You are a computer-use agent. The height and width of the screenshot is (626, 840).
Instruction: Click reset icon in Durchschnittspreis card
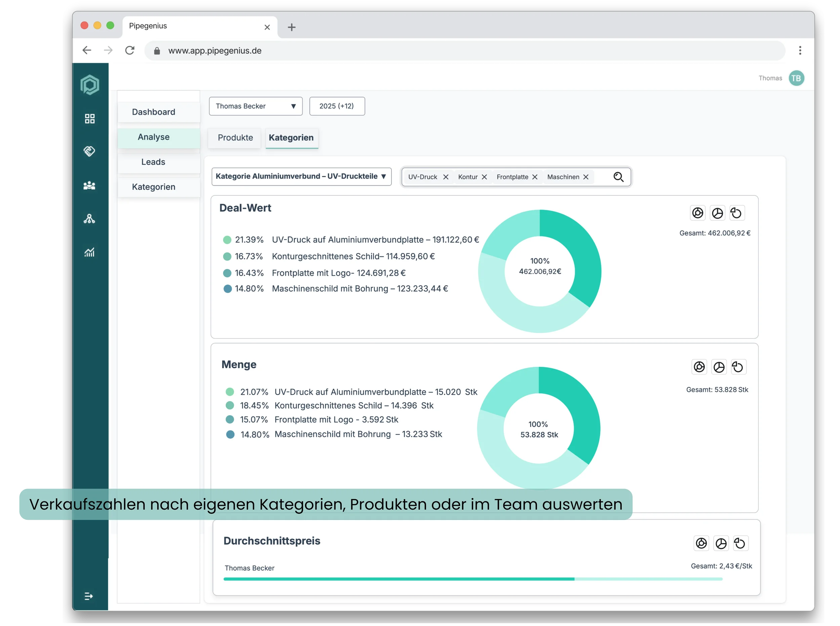[740, 543]
